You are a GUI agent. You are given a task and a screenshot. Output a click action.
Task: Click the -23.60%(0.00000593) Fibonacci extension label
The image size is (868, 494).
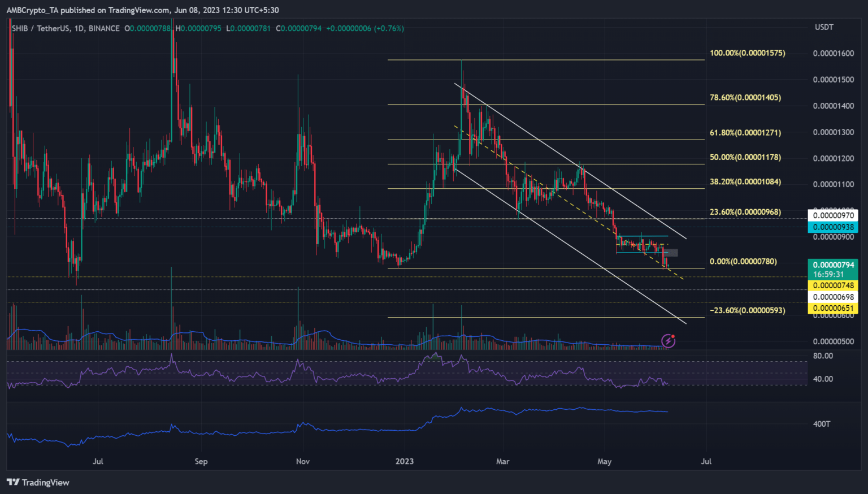pos(747,310)
